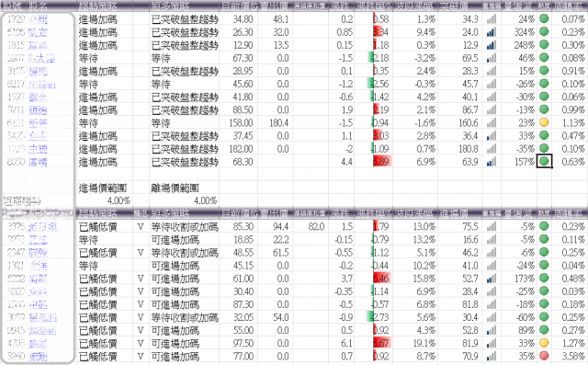Click the green status circle in the 0.30% row
Image resolution: width=588 pixels, height=365 pixels.
(x=544, y=45)
